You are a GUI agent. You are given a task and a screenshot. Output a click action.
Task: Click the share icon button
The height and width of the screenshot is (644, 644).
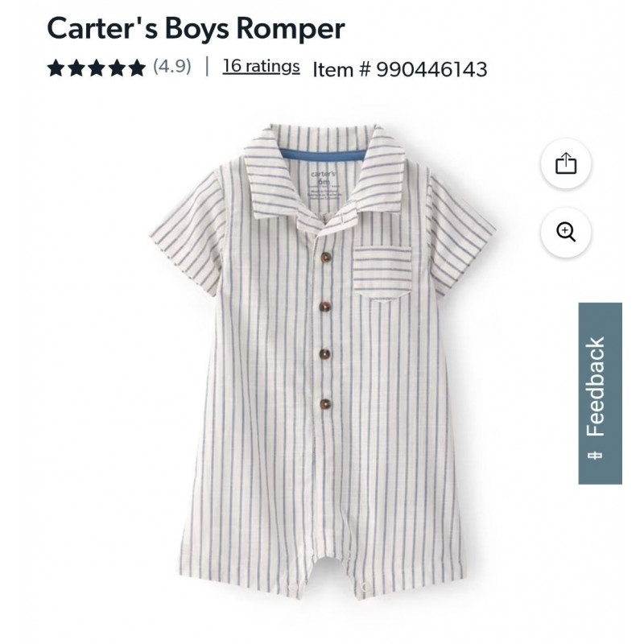(x=566, y=163)
